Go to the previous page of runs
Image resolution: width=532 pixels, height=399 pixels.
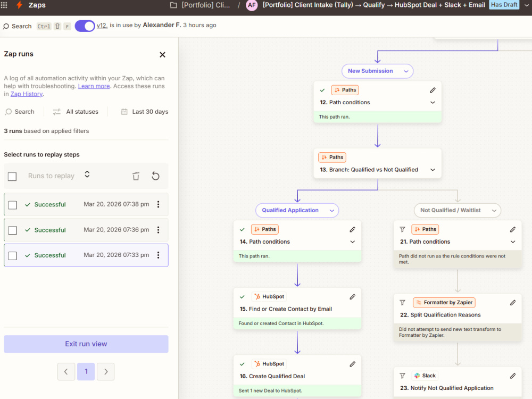point(66,371)
